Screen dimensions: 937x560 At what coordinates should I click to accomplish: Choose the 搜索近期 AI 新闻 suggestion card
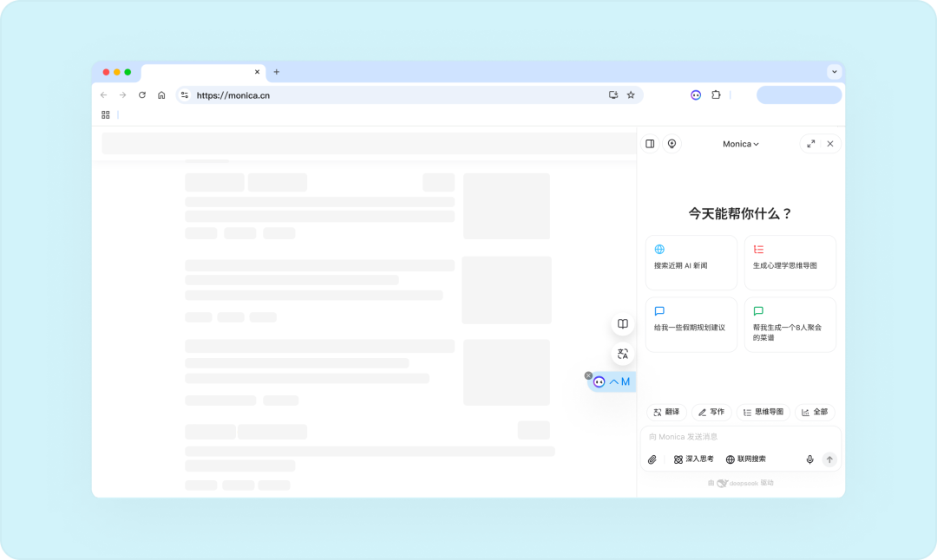point(691,263)
